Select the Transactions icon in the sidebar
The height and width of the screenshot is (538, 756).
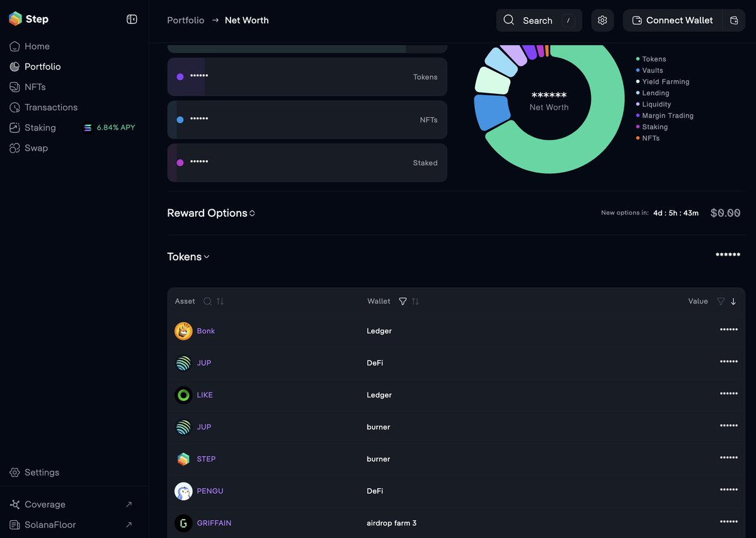pos(14,107)
